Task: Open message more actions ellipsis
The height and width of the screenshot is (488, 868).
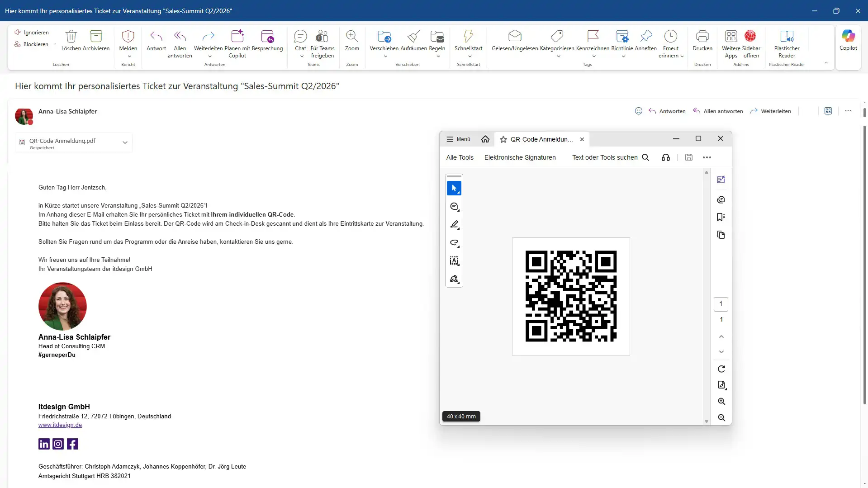Action: coord(848,111)
